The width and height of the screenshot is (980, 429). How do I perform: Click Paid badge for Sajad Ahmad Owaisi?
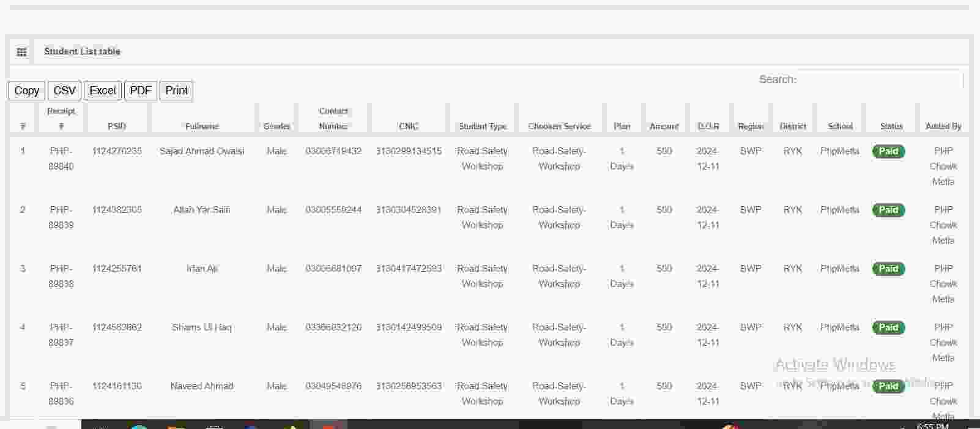point(888,151)
